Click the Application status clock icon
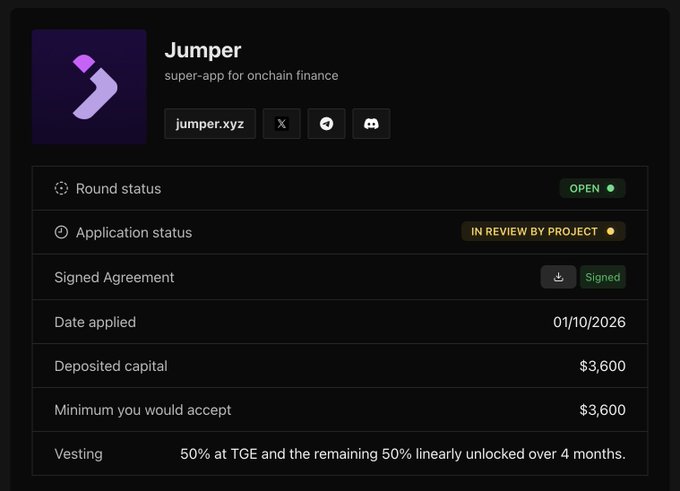This screenshot has width=680, height=491. [x=61, y=232]
